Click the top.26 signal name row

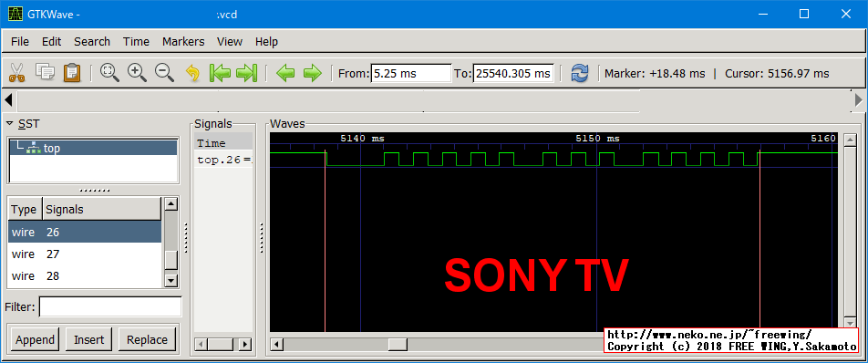point(223,161)
